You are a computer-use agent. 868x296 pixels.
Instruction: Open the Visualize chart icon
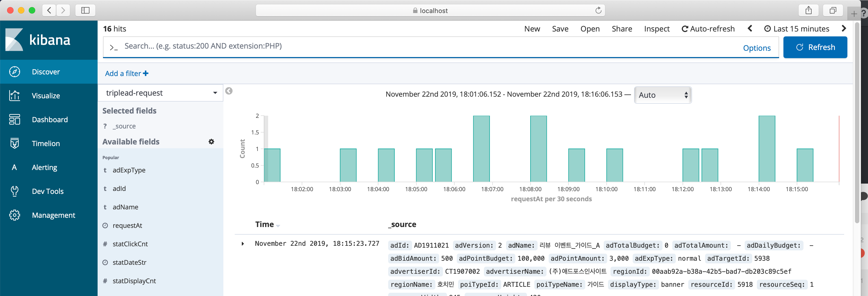14,96
